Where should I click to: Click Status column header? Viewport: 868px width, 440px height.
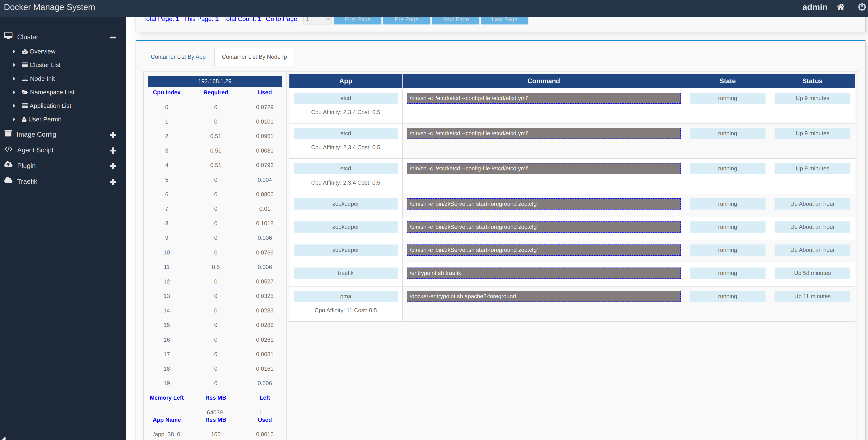[x=812, y=81]
